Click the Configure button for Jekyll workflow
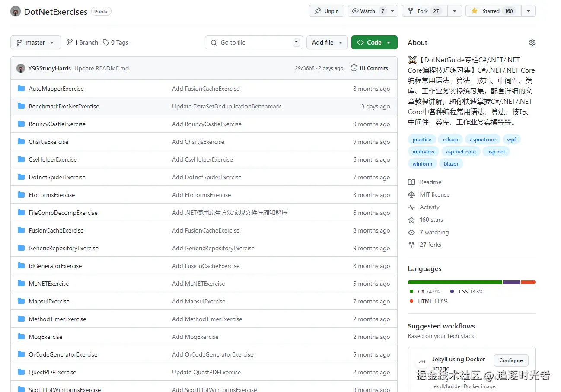This screenshot has width=561, height=392. pos(511,360)
